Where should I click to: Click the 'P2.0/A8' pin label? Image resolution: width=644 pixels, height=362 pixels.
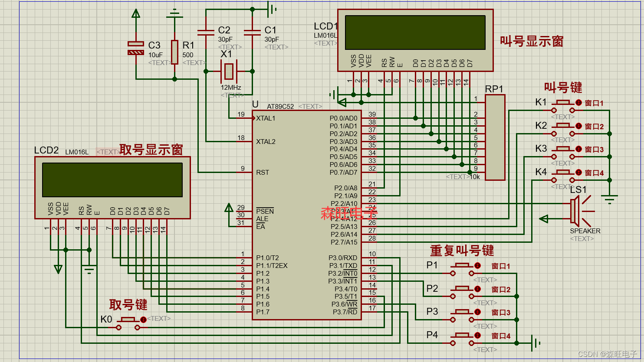click(x=346, y=188)
